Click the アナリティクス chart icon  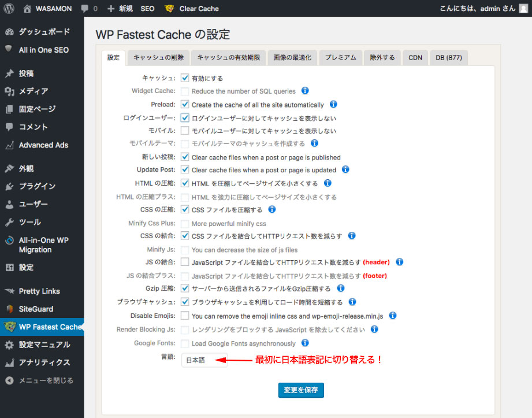(9, 362)
